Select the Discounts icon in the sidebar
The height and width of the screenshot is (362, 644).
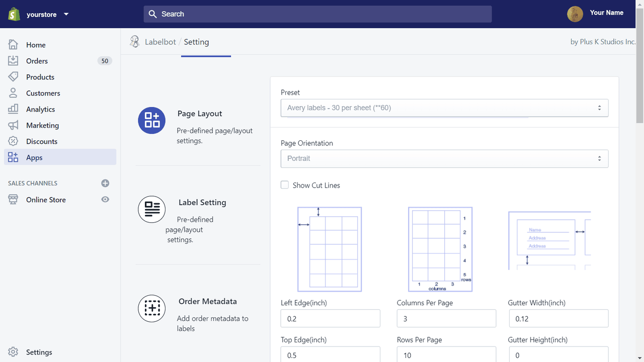[13, 141]
